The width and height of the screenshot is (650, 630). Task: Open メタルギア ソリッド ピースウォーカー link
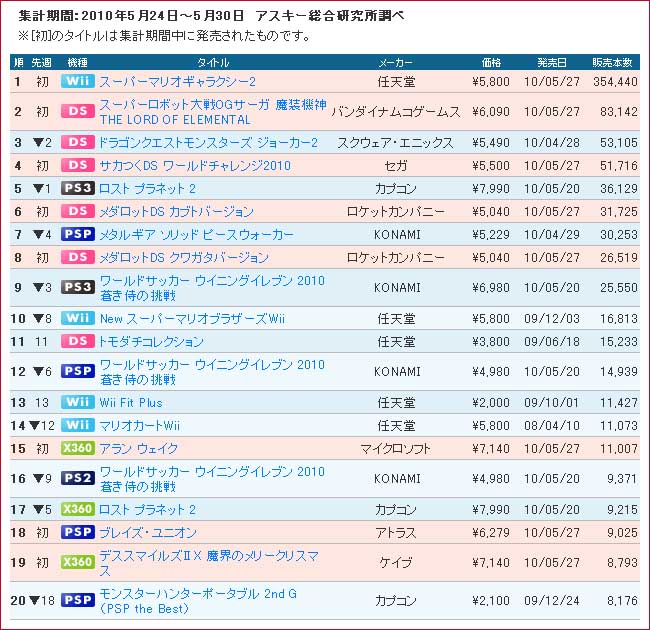click(196, 235)
